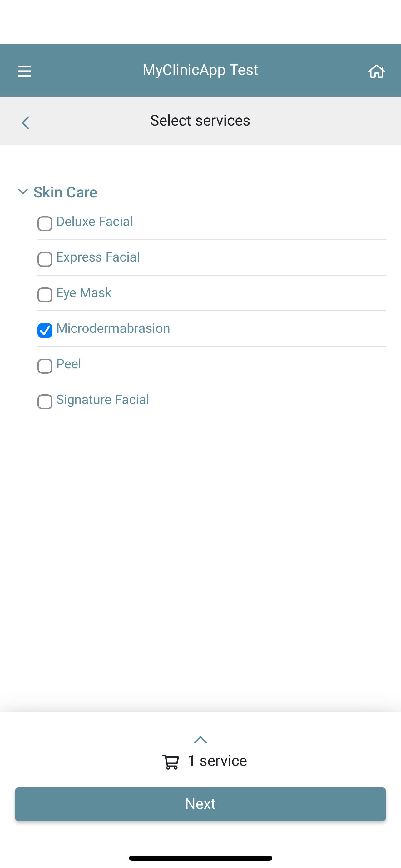Tick the Peel checkbox
This screenshot has height=868, width=401.
[45, 366]
